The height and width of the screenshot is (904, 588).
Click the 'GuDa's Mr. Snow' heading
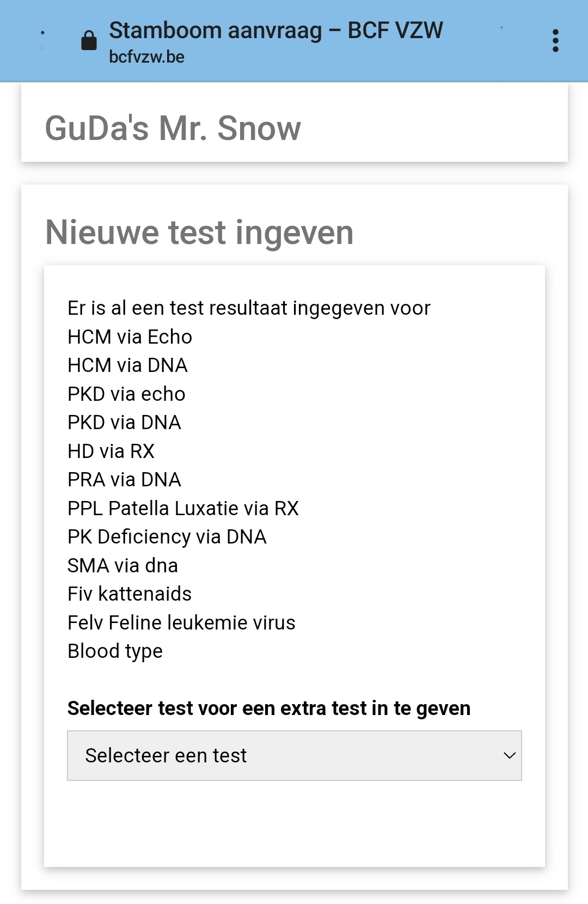click(173, 129)
